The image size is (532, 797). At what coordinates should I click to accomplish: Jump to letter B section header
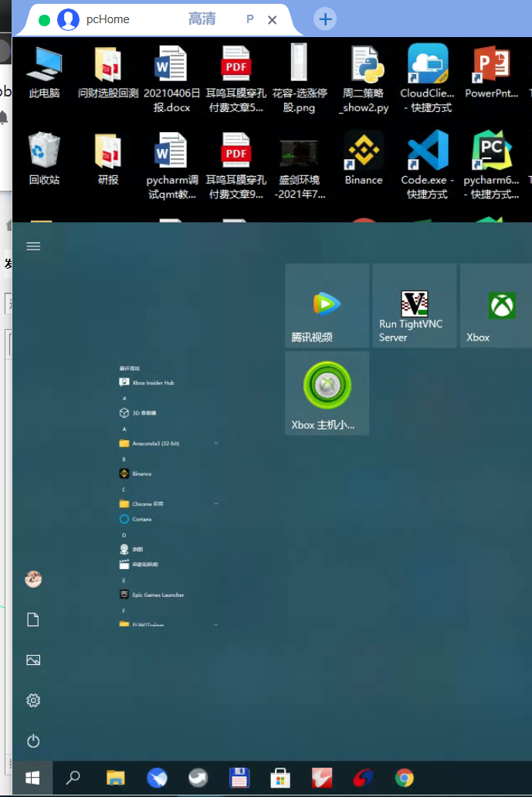pyautogui.click(x=124, y=460)
